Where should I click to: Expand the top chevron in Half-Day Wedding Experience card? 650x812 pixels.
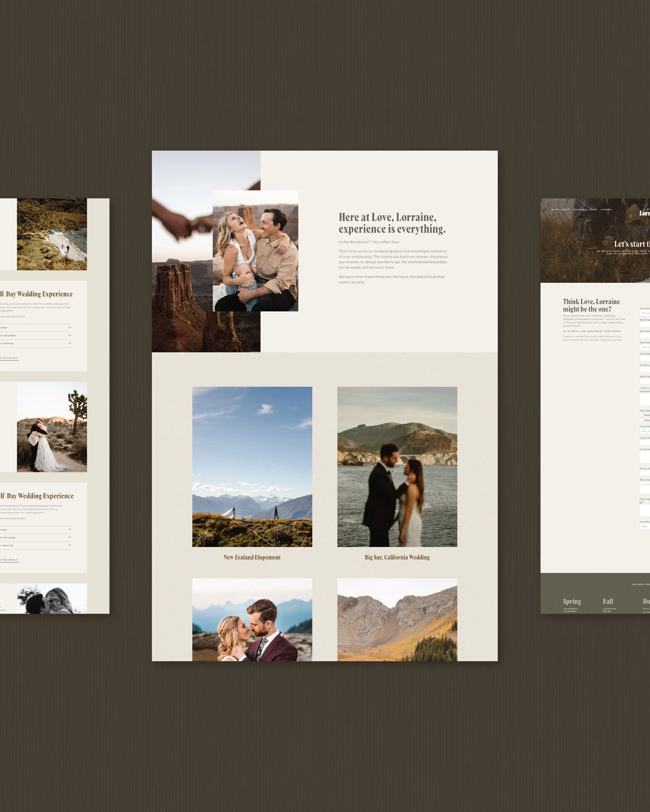pyautogui.click(x=70, y=530)
